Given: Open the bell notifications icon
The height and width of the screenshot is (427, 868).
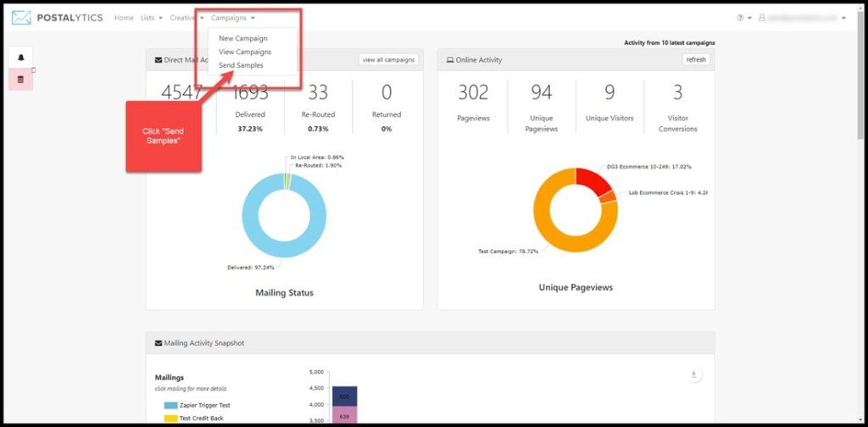Looking at the screenshot, I should [21, 58].
